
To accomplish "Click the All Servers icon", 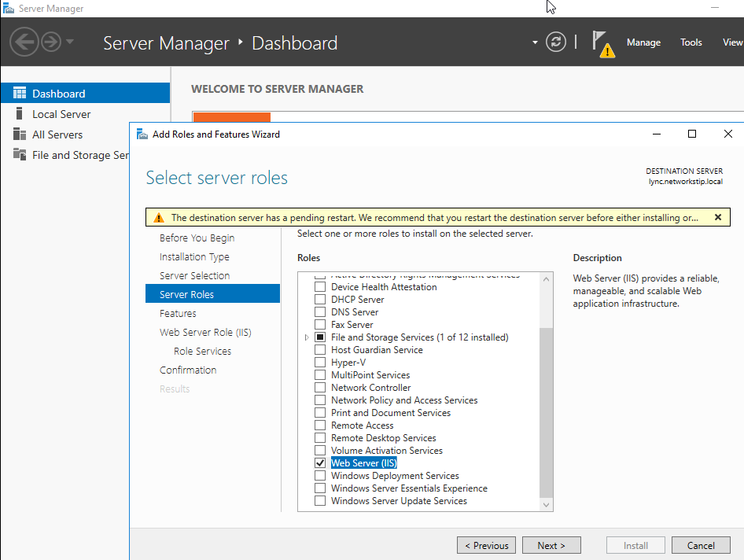I will point(20,134).
